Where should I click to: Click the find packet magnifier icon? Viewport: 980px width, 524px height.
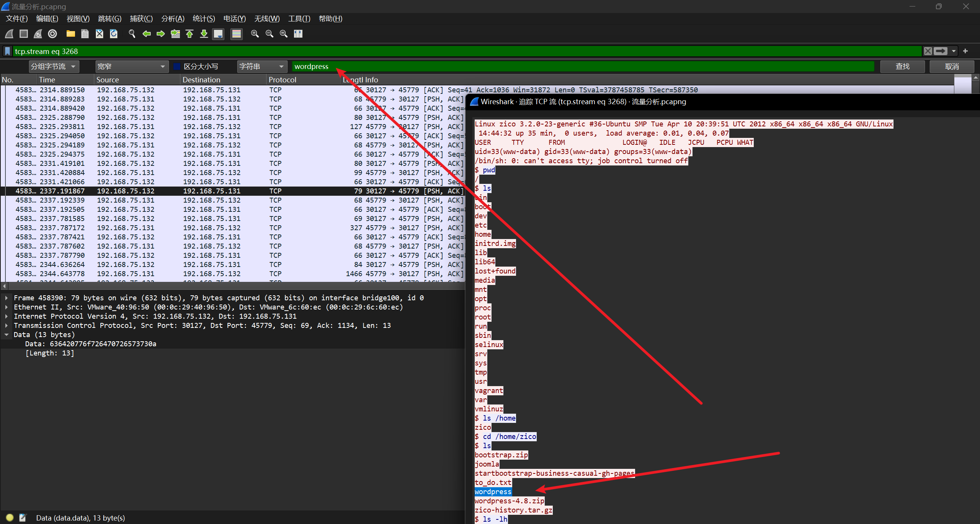click(132, 34)
